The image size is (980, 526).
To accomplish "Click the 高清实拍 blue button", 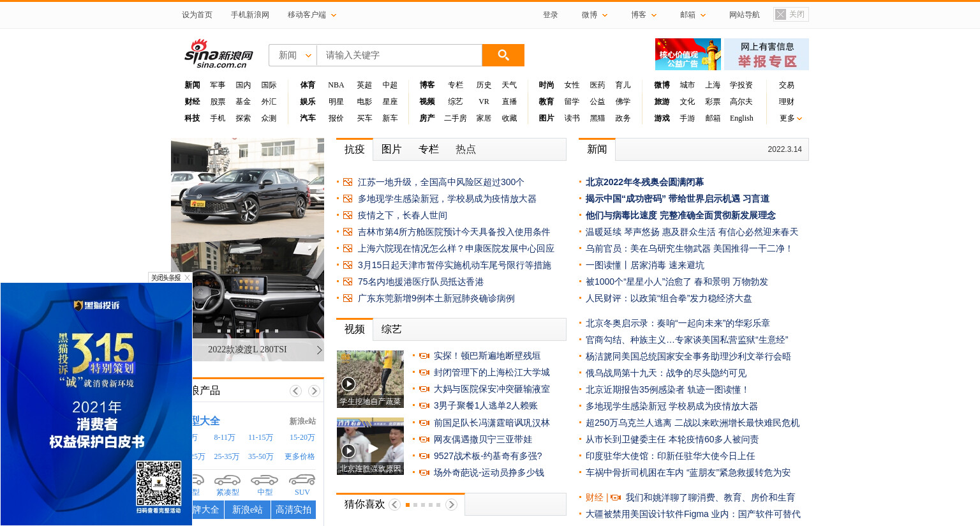I will [x=293, y=509].
